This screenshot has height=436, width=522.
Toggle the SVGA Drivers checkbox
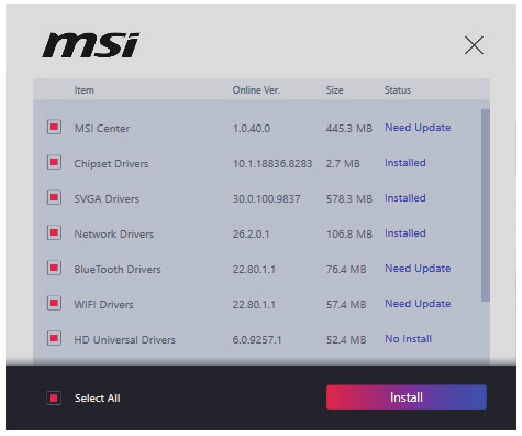coord(54,197)
